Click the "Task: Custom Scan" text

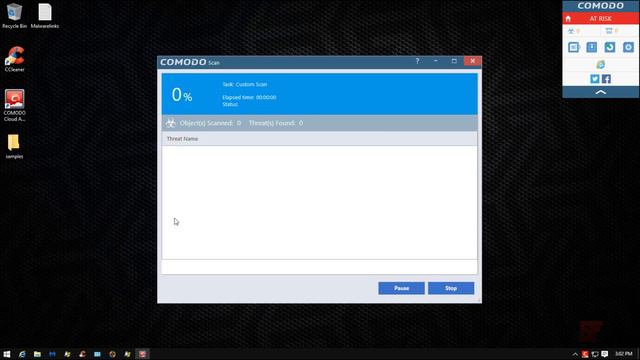[244, 84]
